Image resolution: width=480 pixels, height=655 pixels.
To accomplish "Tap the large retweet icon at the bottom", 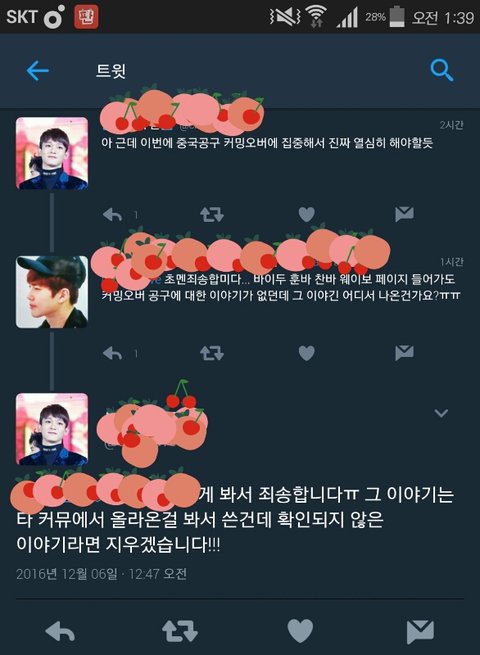I will [180, 631].
